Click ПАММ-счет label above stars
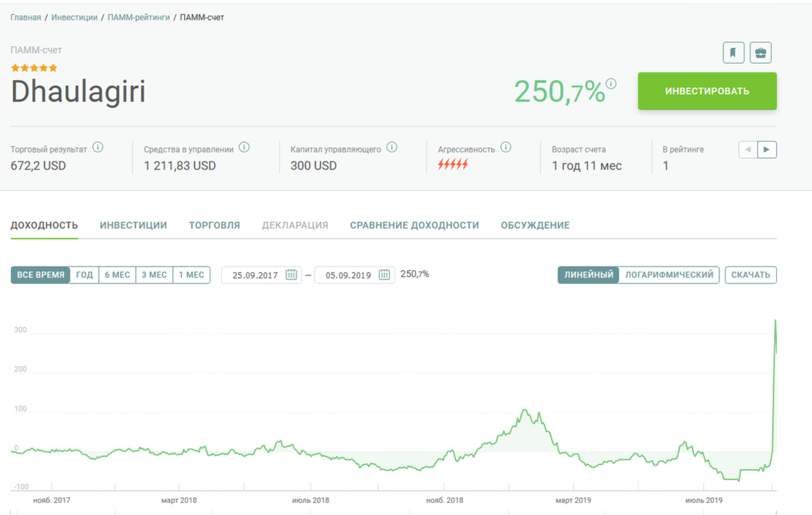 [36, 49]
